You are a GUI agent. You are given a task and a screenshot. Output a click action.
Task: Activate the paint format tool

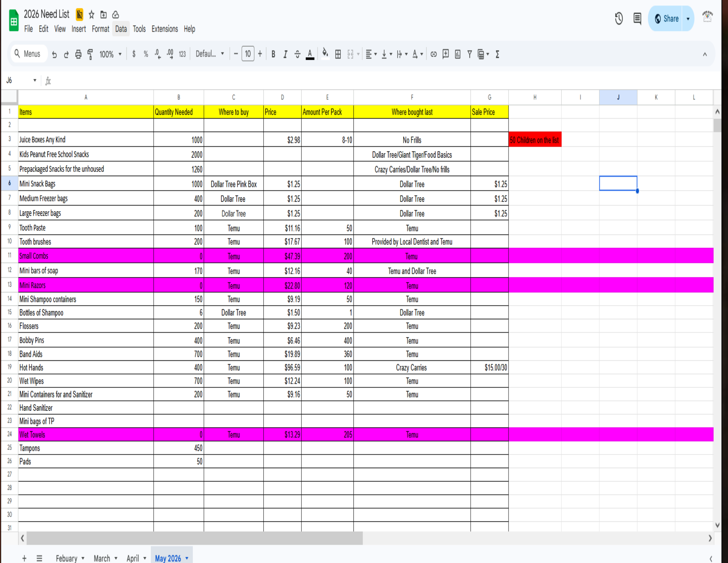point(90,54)
